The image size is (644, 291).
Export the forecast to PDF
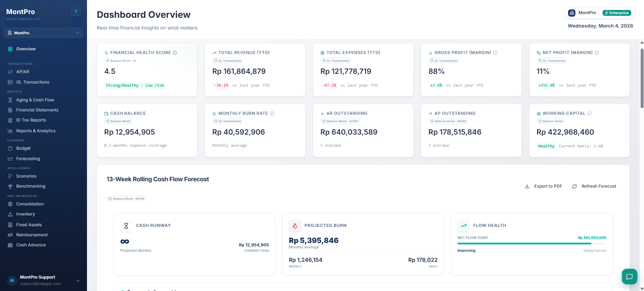[x=544, y=186]
